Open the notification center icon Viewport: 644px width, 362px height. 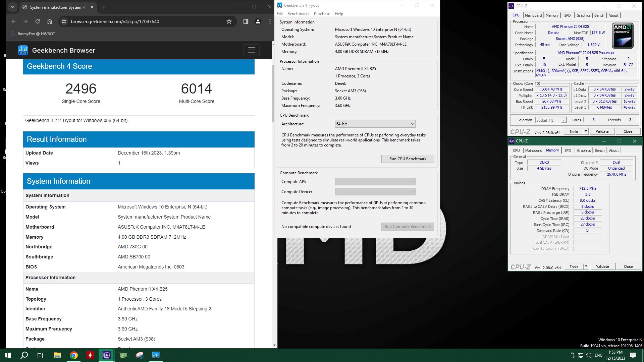pyautogui.click(x=633, y=355)
